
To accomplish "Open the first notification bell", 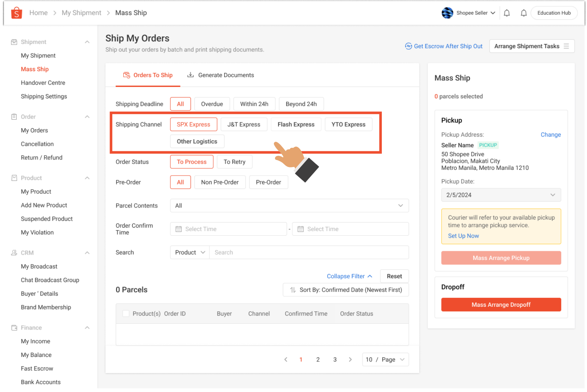I will tap(507, 13).
